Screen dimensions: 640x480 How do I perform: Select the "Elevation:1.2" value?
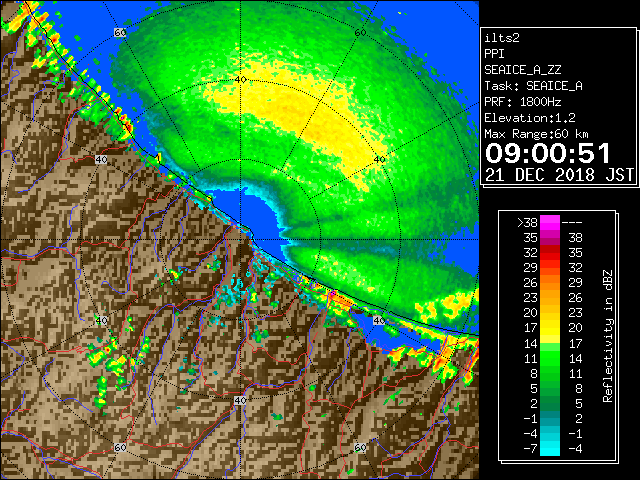point(530,118)
